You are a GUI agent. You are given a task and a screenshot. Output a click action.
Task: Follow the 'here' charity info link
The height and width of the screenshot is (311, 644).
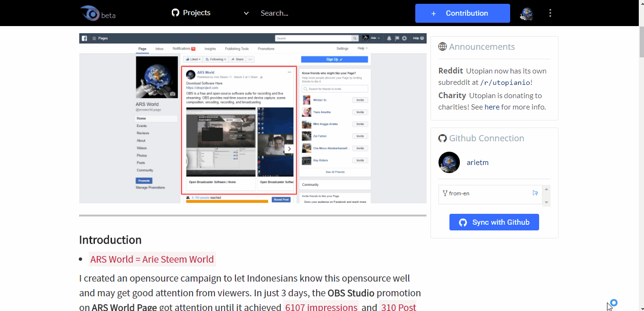[492, 107]
